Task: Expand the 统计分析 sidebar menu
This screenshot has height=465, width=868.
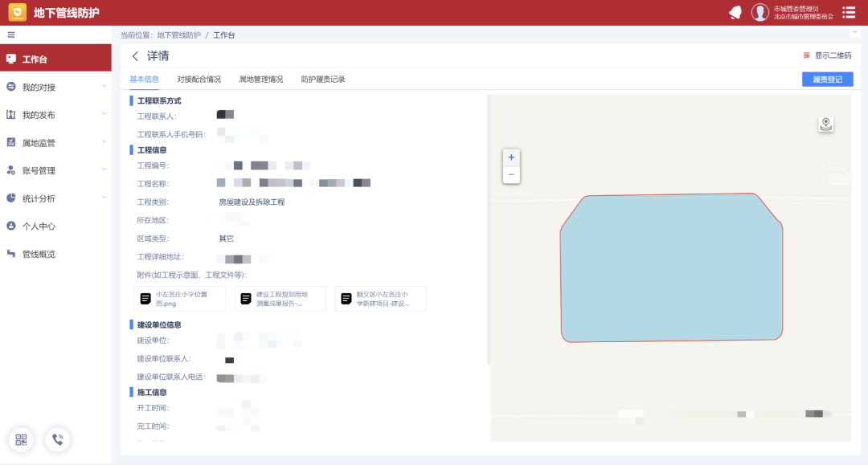Action: [55, 198]
